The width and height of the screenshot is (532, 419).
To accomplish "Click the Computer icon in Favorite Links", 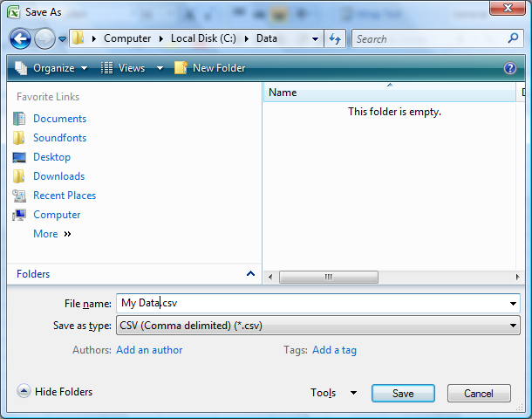I will tap(19, 216).
